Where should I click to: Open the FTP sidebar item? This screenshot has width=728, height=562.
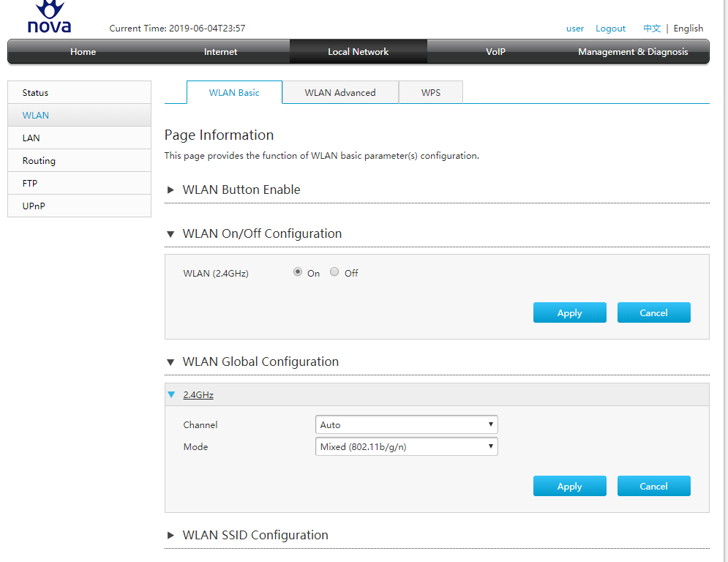[80, 183]
